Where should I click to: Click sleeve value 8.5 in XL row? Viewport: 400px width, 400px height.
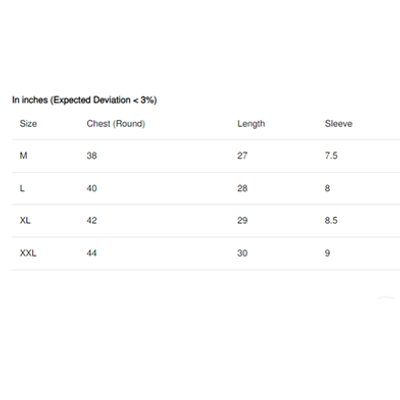click(331, 221)
